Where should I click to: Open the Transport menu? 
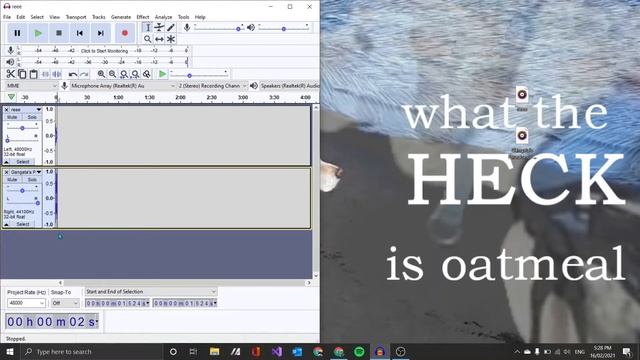pyautogui.click(x=76, y=17)
